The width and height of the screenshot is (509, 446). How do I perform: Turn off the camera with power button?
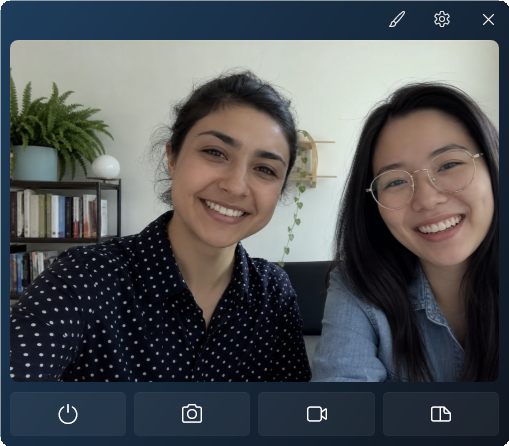tap(68, 414)
